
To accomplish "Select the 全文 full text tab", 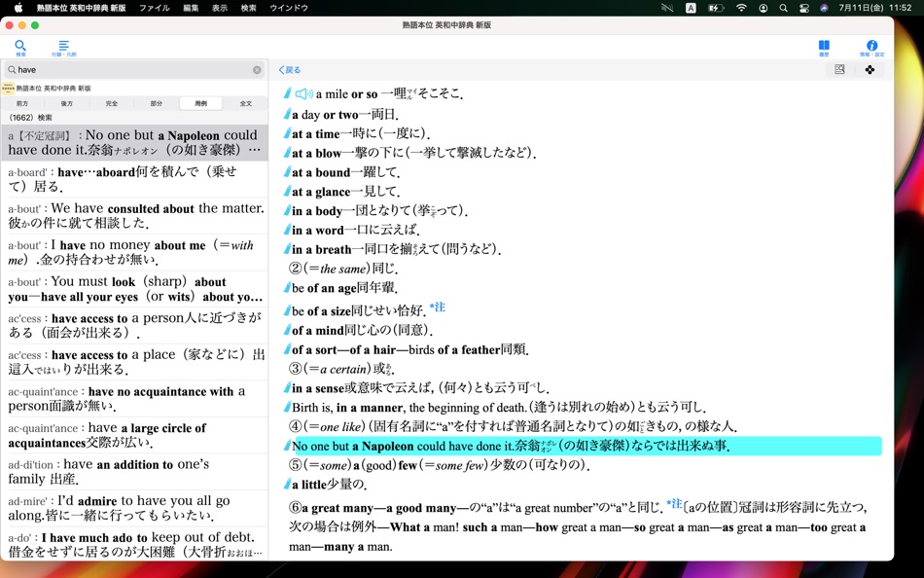I will 246,103.
